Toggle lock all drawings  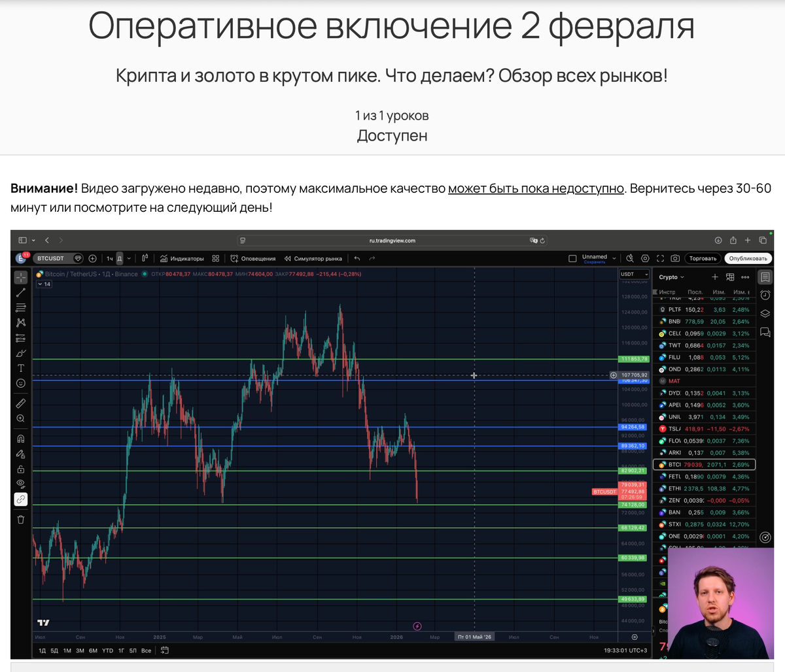point(21,469)
